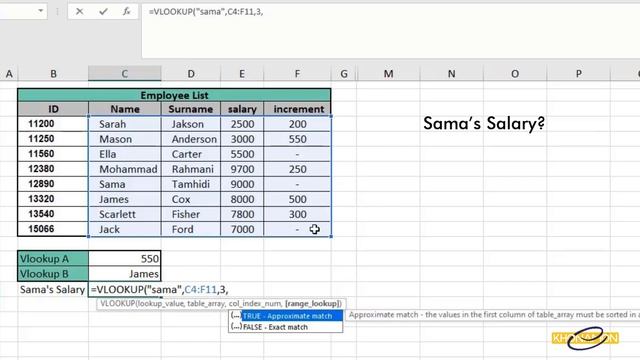Select column O header

pos(515,74)
